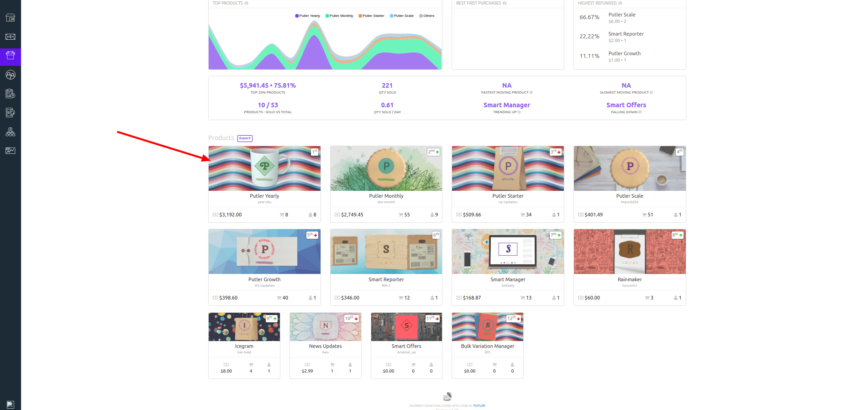Click the cart icon on Icegram card

pos(251,365)
